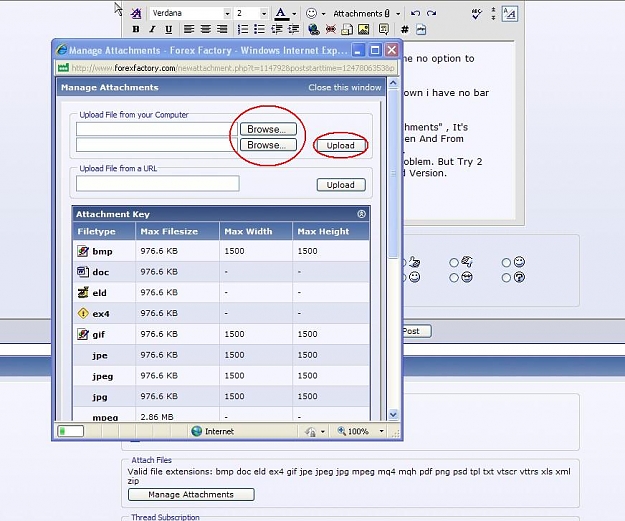The height and width of the screenshot is (521, 625).
Task: Click Close this window link
Action: click(345, 87)
